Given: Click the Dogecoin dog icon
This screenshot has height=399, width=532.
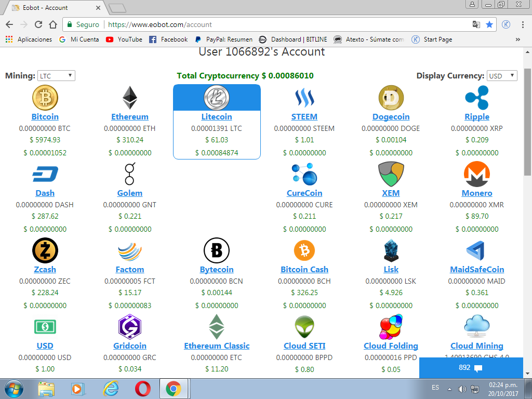Looking at the screenshot, I should (x=391, y=98).
